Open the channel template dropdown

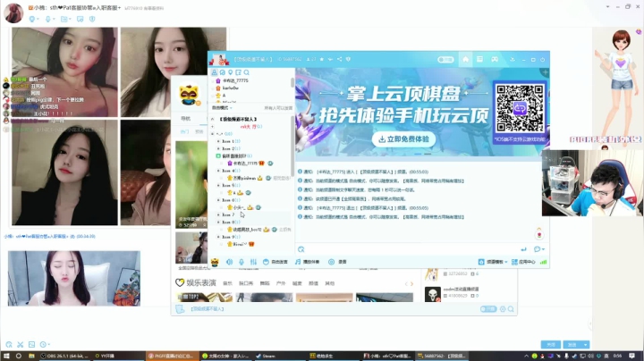pyautogui.click(x=493, y=262)
